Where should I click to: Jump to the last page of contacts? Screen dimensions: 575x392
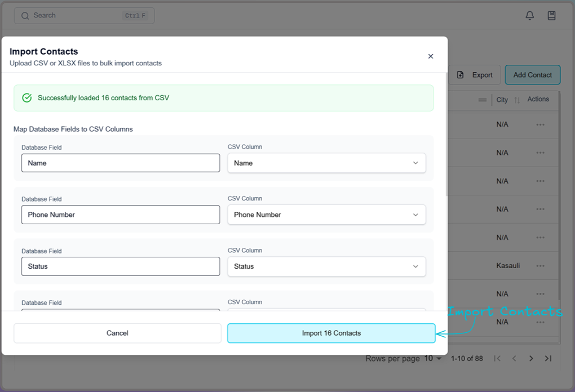pyautogui.click(x=547, y=358)
